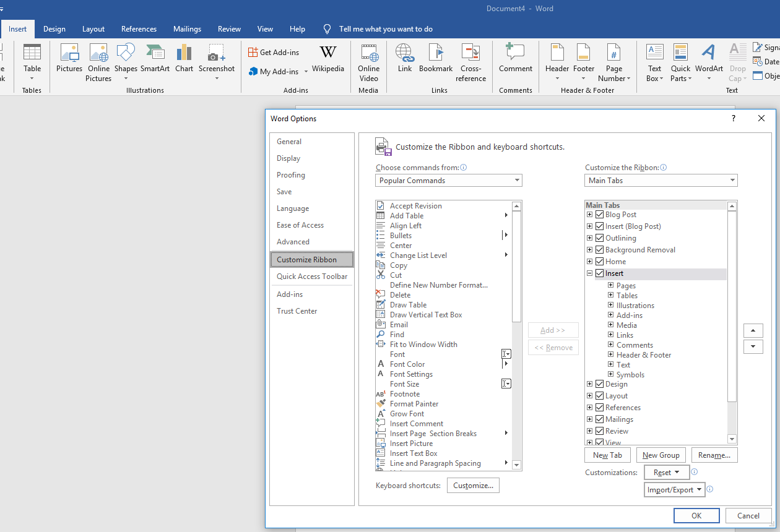Insert a Bookmark

click(436, 59)
